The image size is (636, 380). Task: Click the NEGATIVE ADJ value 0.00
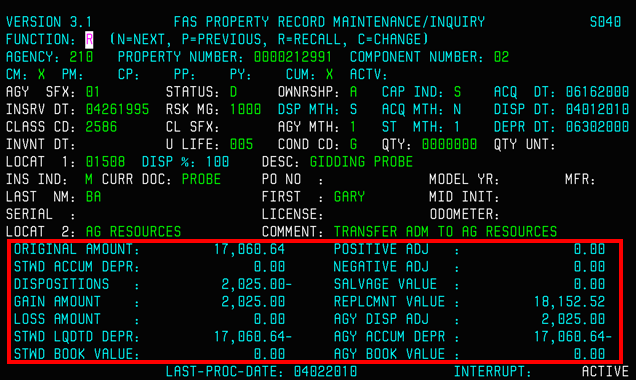click(589, 266)
